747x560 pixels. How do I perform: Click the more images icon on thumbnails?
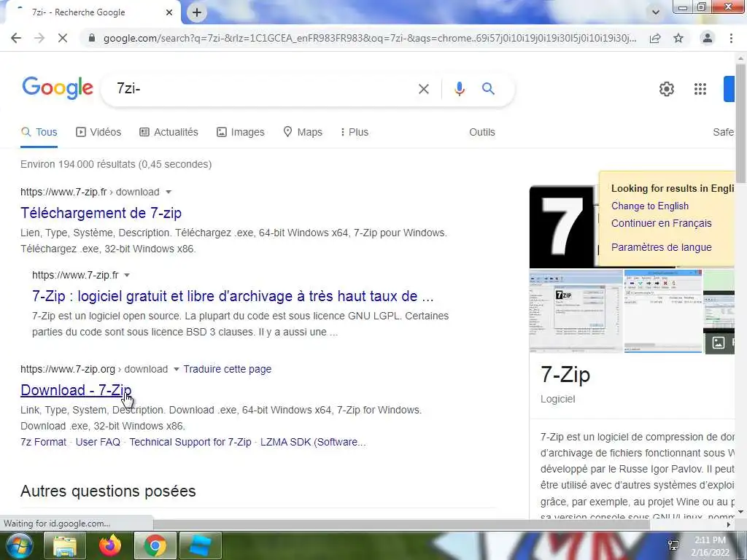click(x=719, y=343)
